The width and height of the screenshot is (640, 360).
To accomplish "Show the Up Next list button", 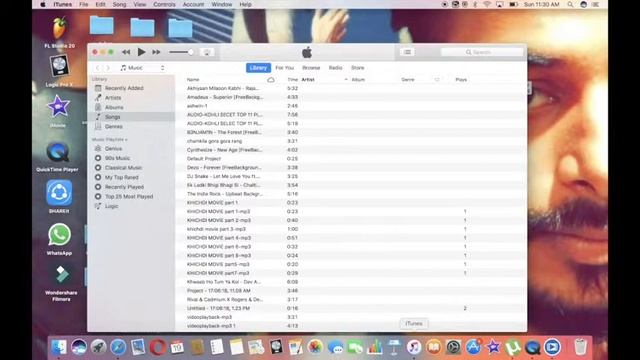I will 407,52.
